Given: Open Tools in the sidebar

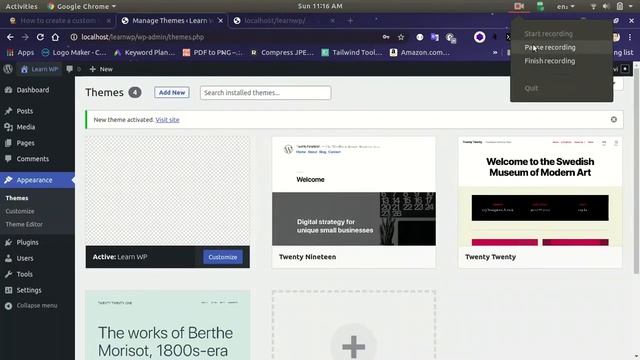Looking at the screenshot, I should pyautogui.click(x=24, y=274).
